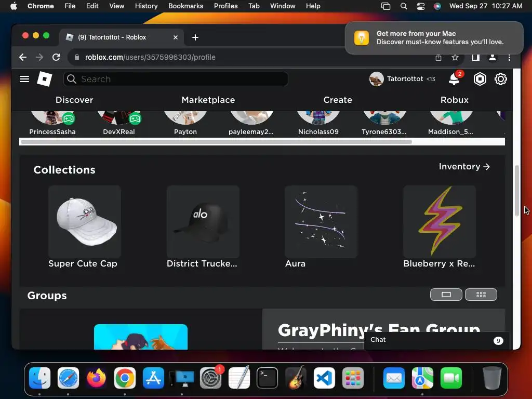Launch Firefox from the dock
The width and height of the screenshot is (532, 399).
pos(96,378)
